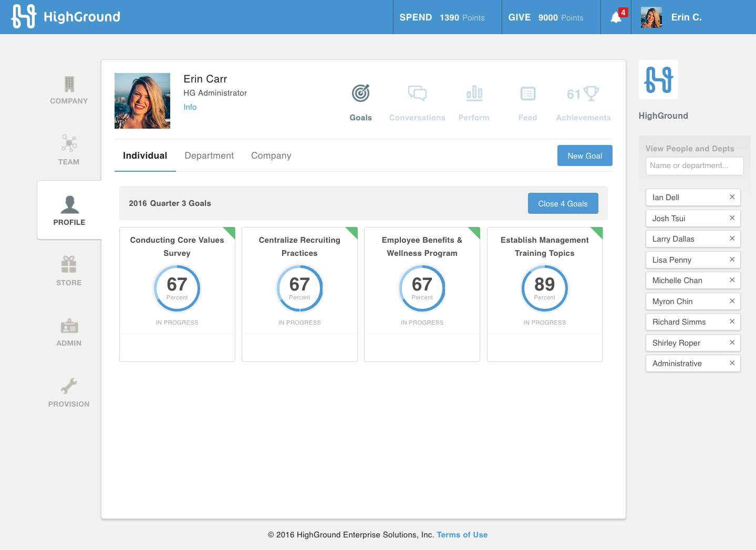Switch to the Department tab

[209, 155]
